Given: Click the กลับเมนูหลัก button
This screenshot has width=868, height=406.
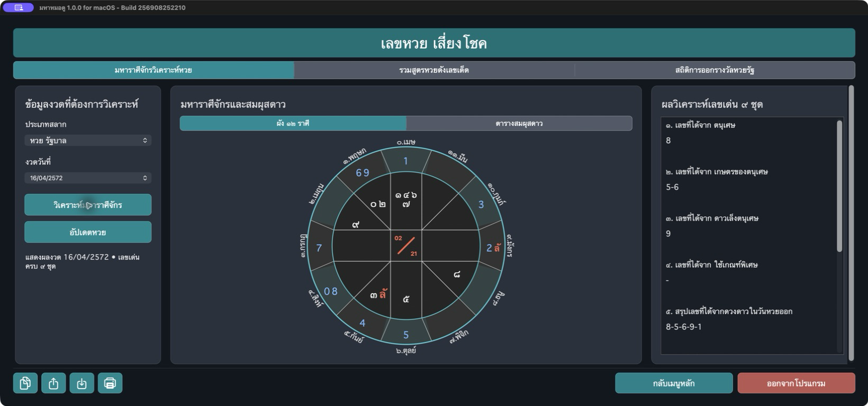Looking at the screenshot, I should (674, 383).
